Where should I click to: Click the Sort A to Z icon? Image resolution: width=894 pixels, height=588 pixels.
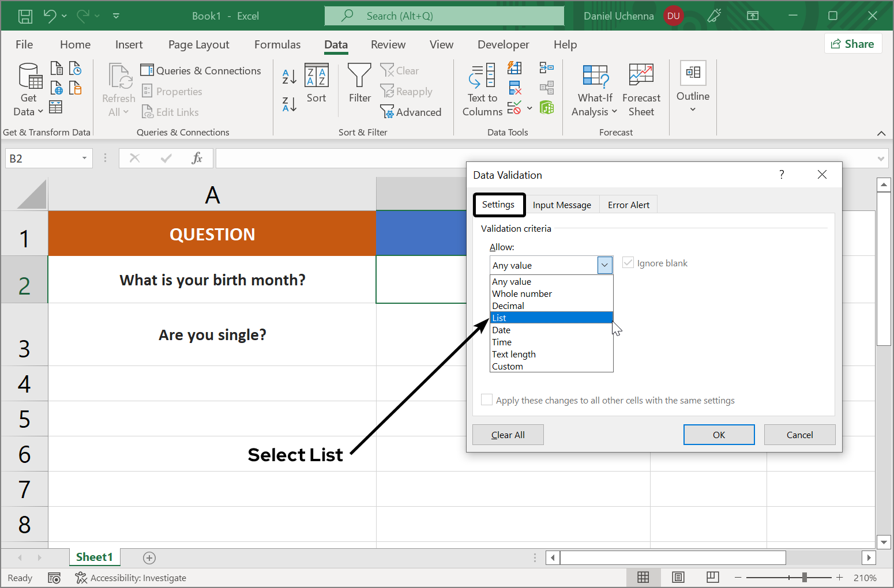[288, 76]
